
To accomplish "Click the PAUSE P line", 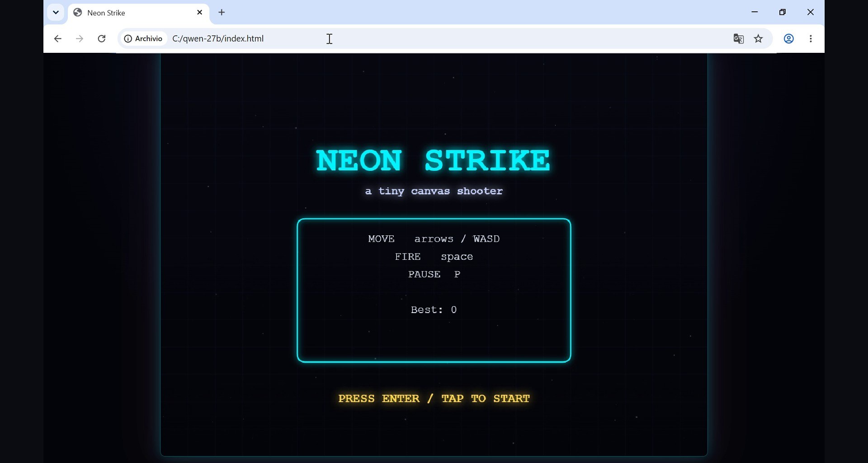I will 434,274.
